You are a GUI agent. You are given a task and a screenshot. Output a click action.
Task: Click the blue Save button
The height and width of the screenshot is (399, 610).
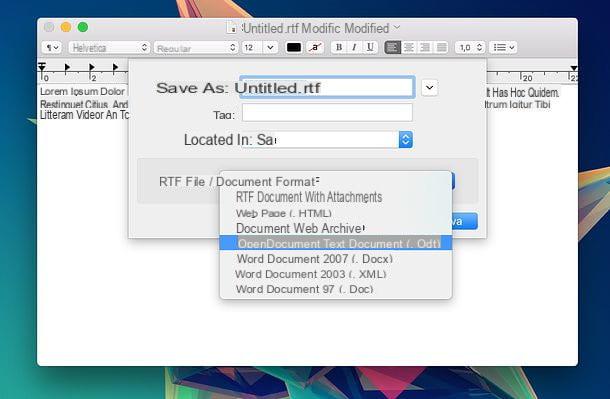[464, 221]
